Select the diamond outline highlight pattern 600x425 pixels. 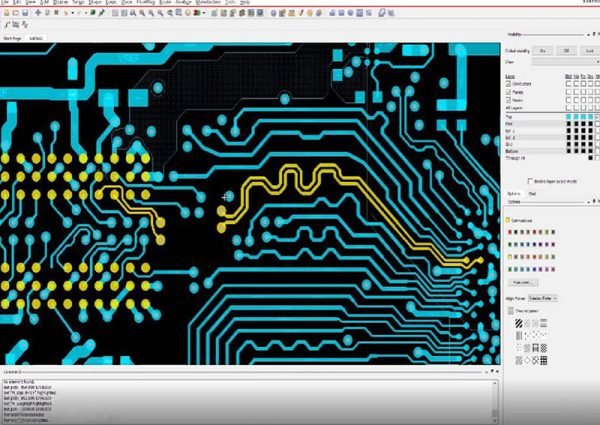coord(527,360)
